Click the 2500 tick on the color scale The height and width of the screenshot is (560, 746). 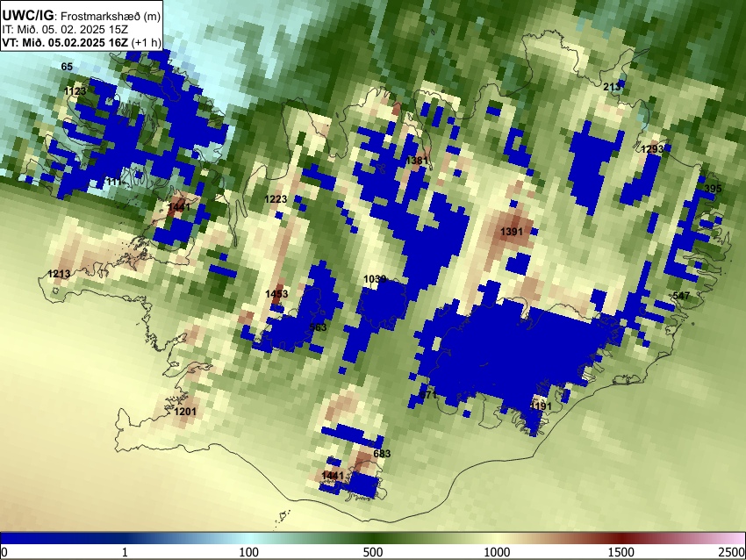point(732,552)
